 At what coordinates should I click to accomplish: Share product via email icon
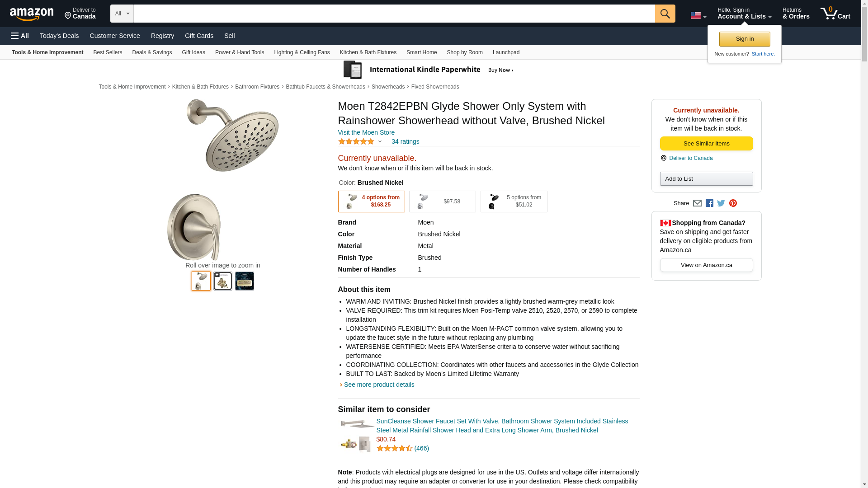[x=697, y=203]
